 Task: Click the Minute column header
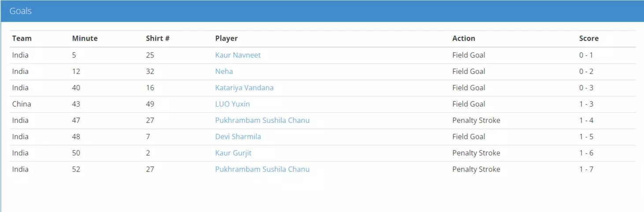tap(85, 38)
